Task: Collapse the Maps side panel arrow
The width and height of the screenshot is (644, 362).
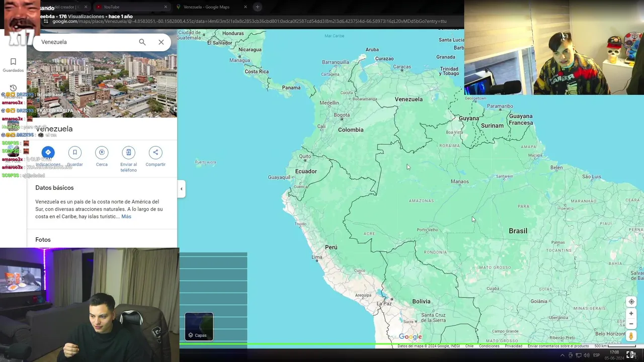Action: coord(181,189)
